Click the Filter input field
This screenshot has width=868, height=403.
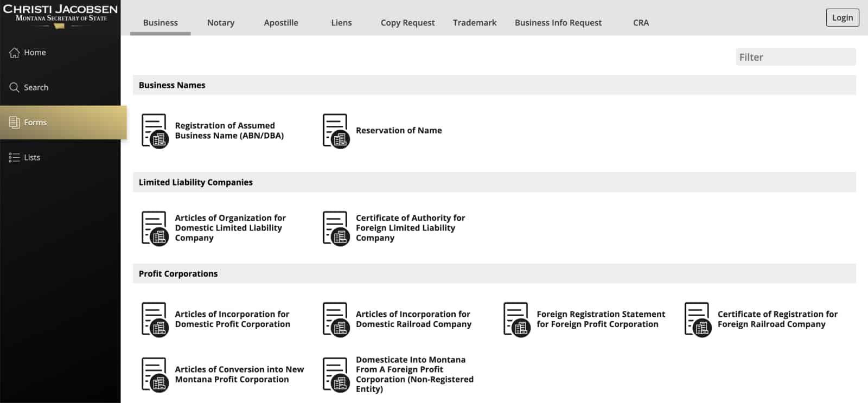[x=796, y=57]
